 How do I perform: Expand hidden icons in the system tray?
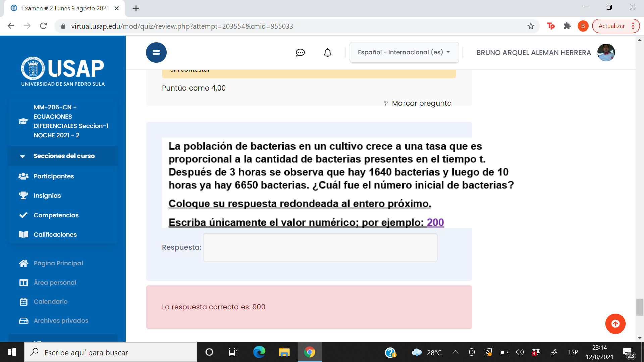coord(455,352)
